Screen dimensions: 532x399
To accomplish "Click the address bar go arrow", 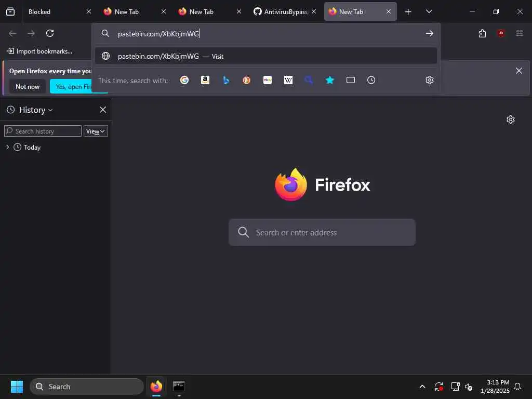I will click(x=429, y=33).
